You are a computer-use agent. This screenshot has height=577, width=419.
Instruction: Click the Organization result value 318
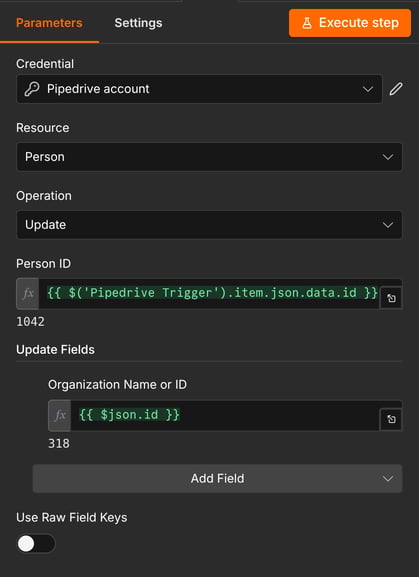point(58,443)
